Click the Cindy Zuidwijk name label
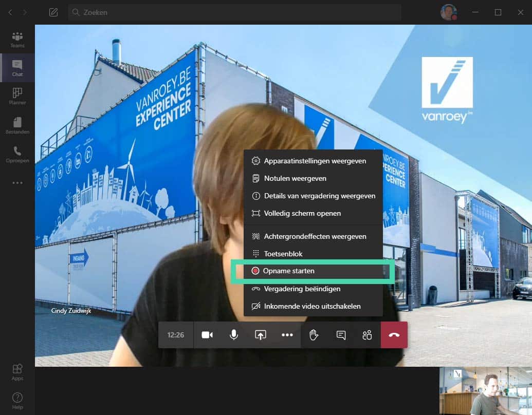This screenshot has width=532, height=415. (x=71, y=311)
